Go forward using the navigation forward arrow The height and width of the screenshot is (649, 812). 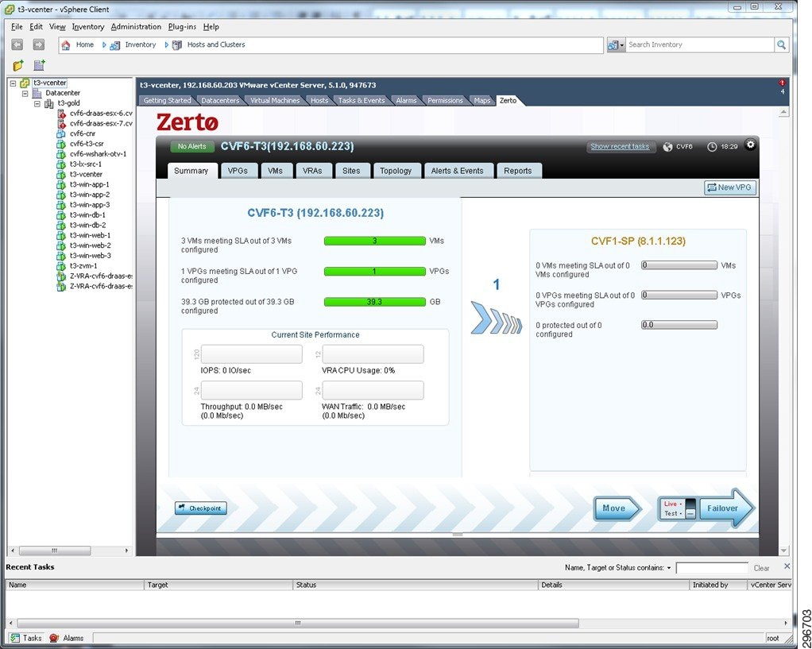pyautogui.click(x=38, y=44)
